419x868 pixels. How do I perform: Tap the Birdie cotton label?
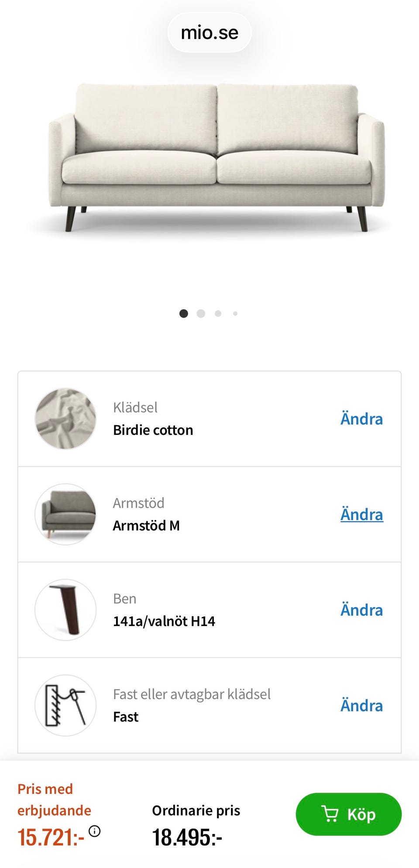153,430
